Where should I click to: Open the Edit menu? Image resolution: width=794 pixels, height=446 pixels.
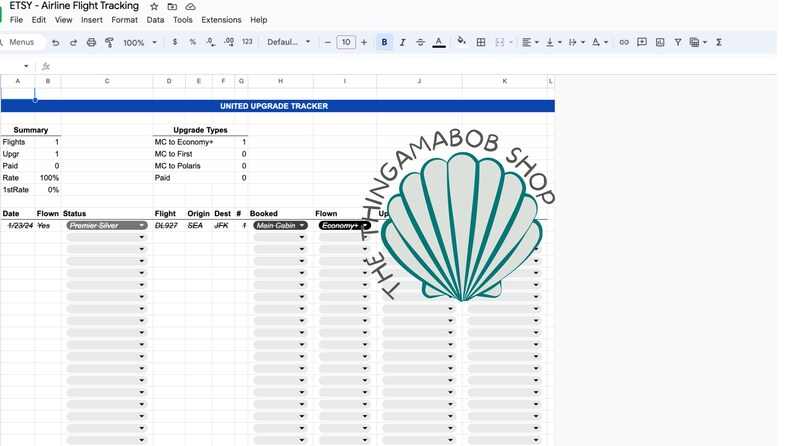(38, 20)
